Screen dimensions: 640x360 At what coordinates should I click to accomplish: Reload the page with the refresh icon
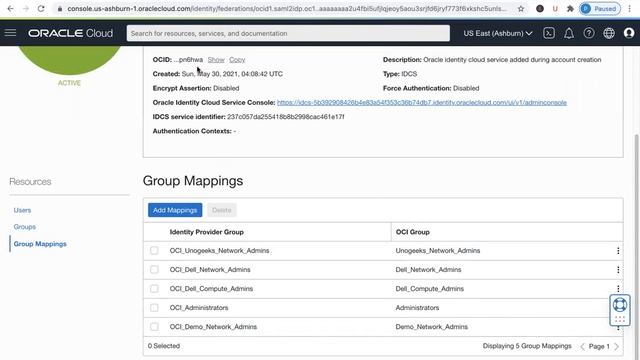click(41, 9)
